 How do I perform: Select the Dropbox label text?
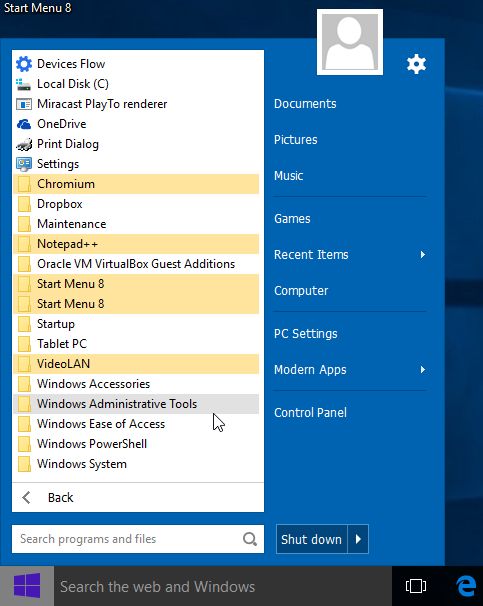[60, 204]
